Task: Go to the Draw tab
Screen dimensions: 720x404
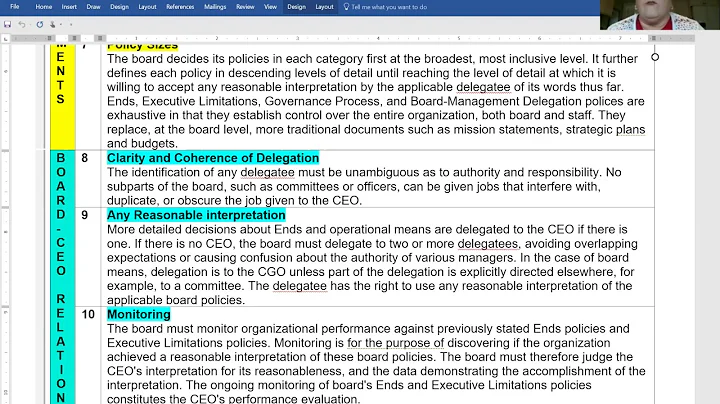Action: 93,7
